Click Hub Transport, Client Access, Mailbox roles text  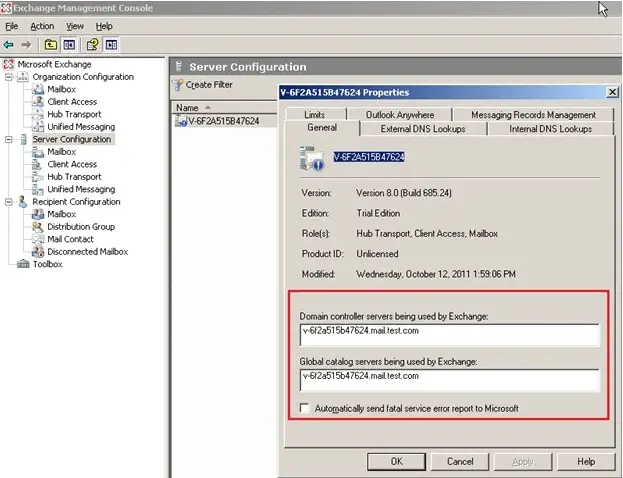point(427,234)
